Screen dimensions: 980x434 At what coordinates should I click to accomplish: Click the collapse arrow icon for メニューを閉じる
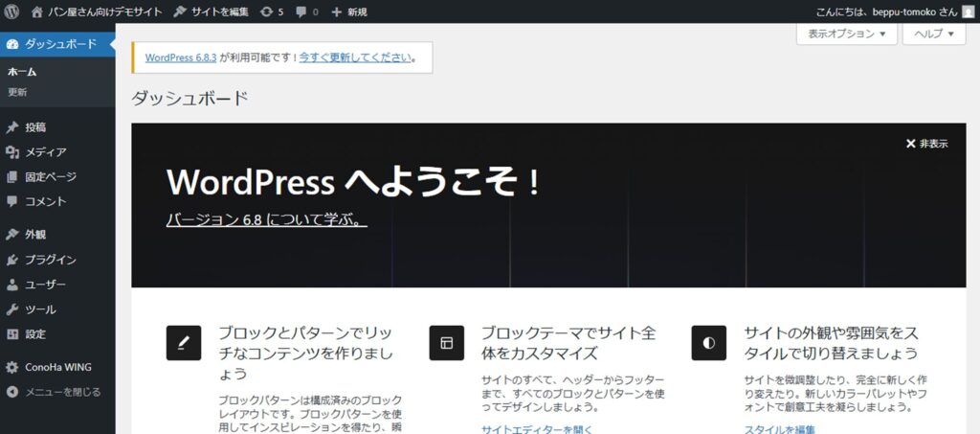click(x=11, y=392)
